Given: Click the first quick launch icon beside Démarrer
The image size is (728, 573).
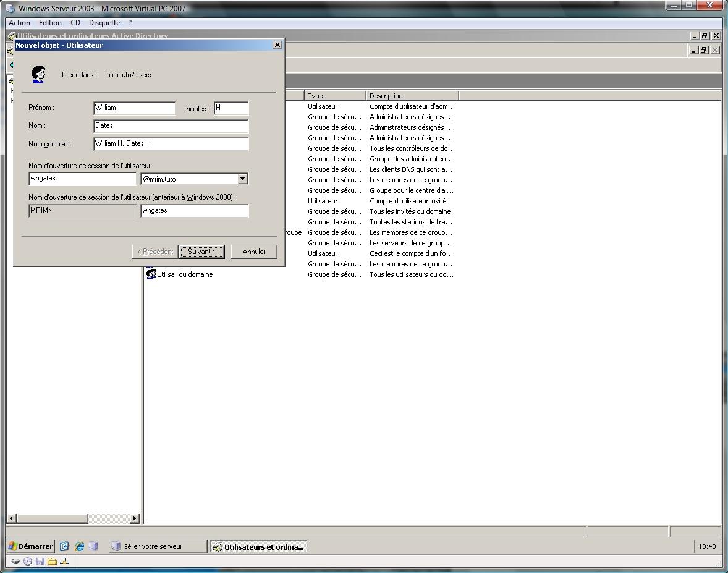Looking at the screenshot, I should pos(64,546).
